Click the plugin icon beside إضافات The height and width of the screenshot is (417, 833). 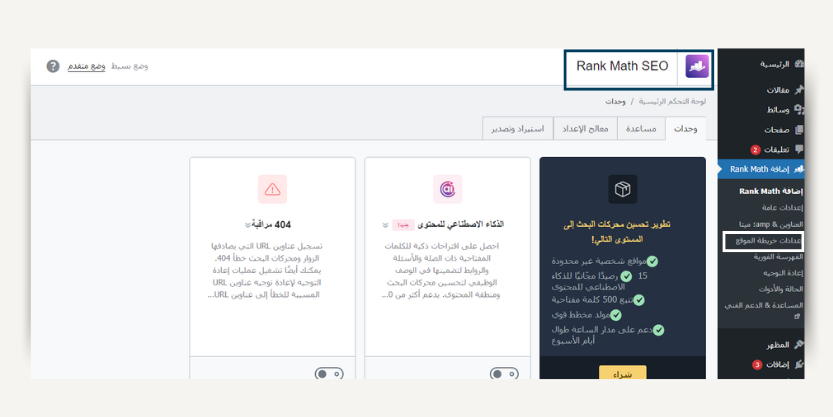pyautogui.click(x=798, y=364)
